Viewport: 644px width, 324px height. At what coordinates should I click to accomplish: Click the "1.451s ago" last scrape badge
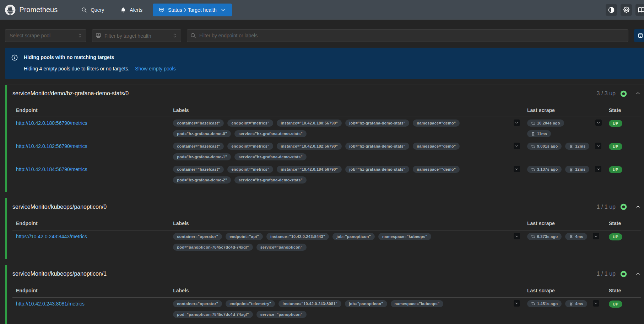[545, 304]
